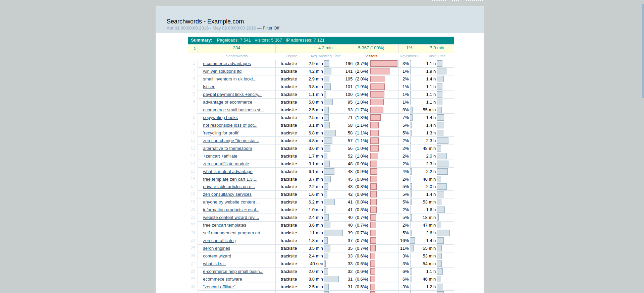Select 'zen cart affiliate module' link
This screenshot has height=293, width=644.
coord(226,164)
